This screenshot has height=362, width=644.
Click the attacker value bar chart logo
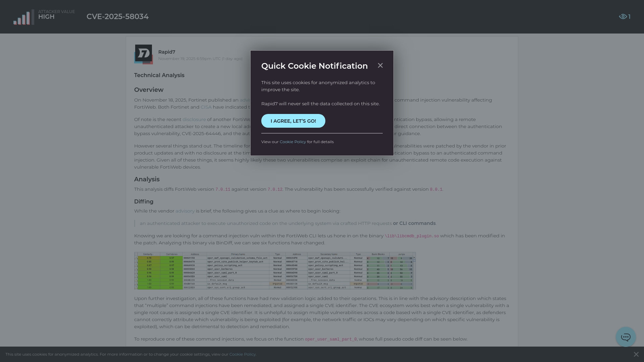tap(22, 17)
